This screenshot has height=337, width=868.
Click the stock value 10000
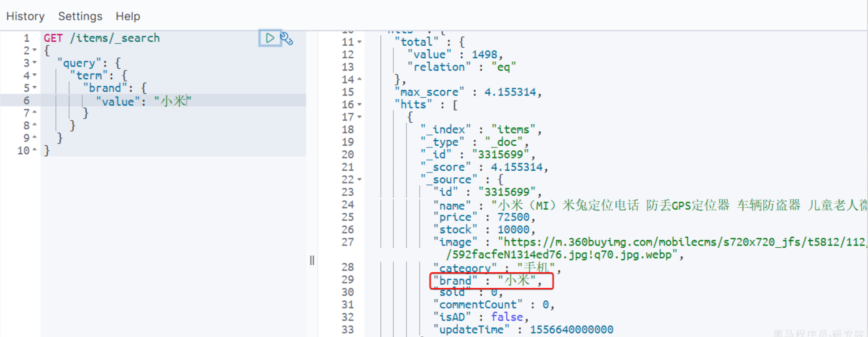514,230
